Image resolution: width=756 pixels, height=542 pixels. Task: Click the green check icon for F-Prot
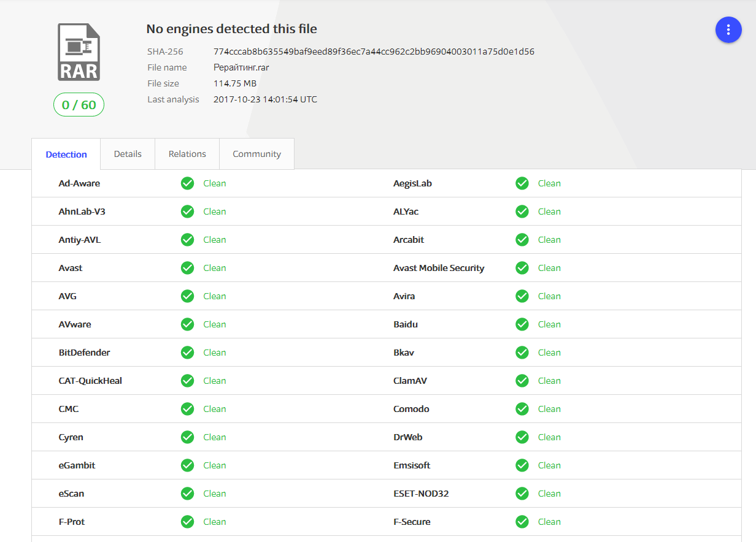point(188,522)
